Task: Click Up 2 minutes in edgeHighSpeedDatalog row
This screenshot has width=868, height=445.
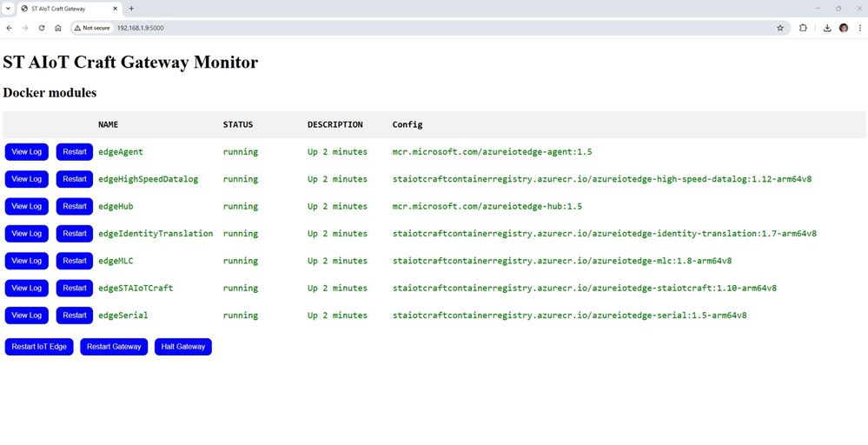Action: pyautogui.click(x=337, y=179)
